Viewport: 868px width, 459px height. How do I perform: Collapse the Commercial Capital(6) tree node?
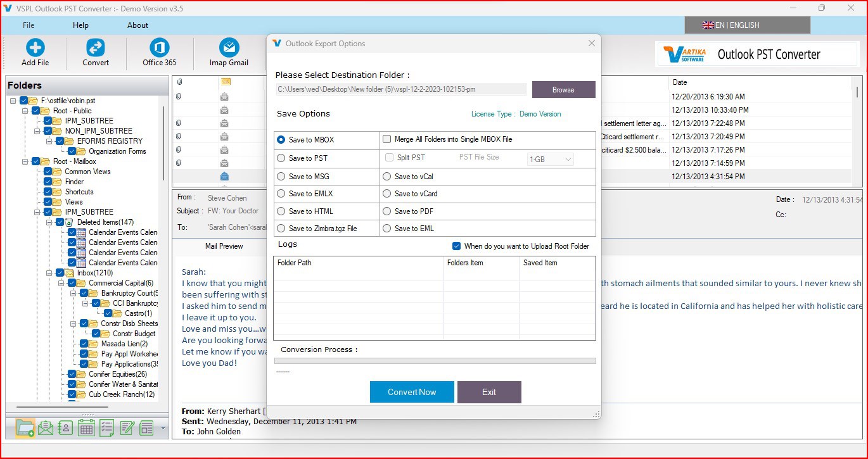[x=61, y=283]
